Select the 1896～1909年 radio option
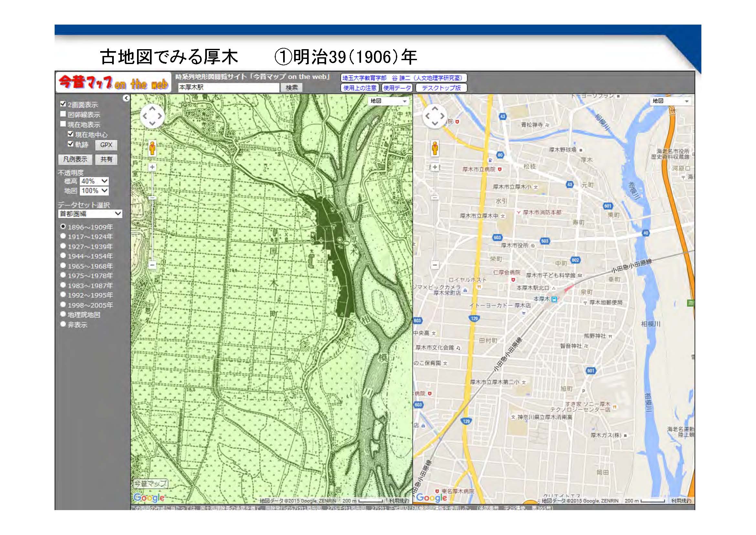 [63, 226]
